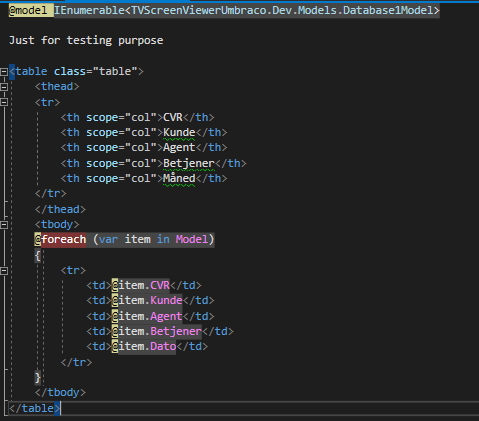This screenshot has width=479, height=421.
Task: Click the Agent column header text
Action: pyautogui.click(x=179, y=148)
